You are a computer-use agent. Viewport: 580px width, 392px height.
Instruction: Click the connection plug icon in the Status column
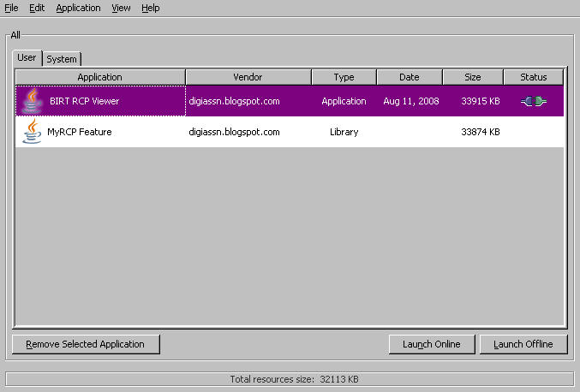[534, 101]
